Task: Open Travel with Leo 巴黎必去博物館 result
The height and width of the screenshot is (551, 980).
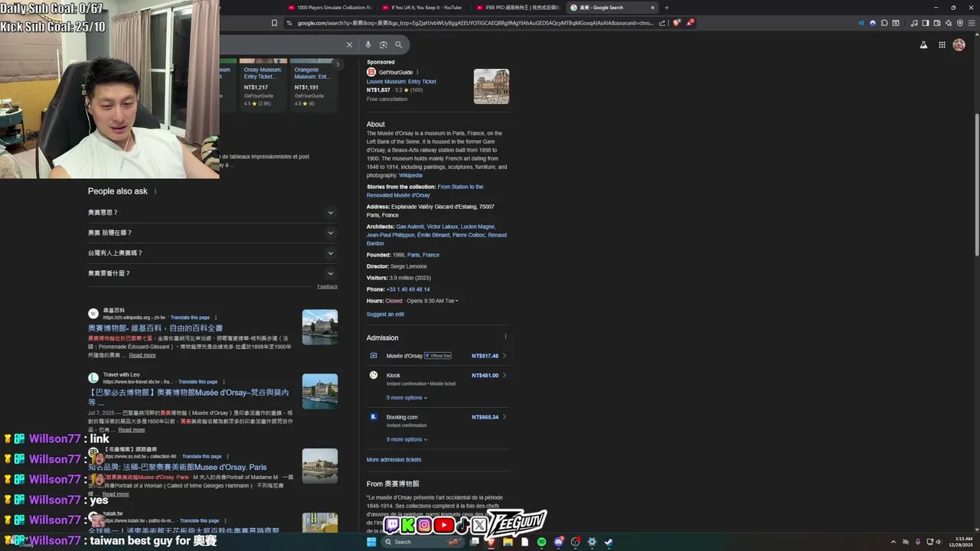Action: click(188, 396)
